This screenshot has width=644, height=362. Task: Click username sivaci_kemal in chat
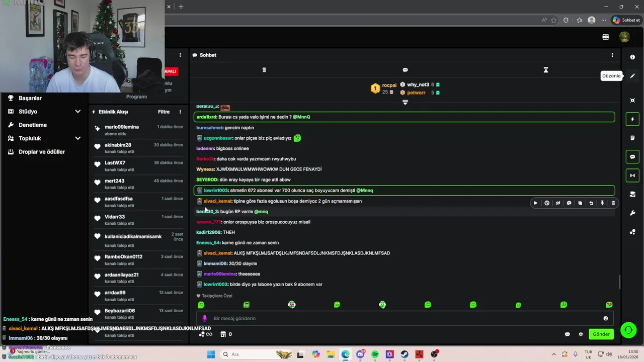pyautogui.click(x=217, y=201)
